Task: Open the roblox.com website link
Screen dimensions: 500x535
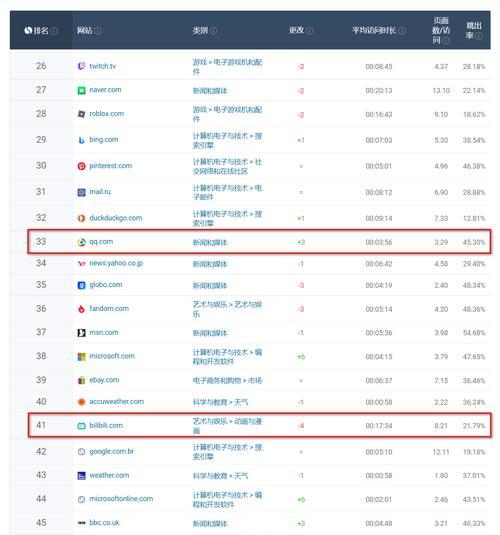Action: [106, 114]
